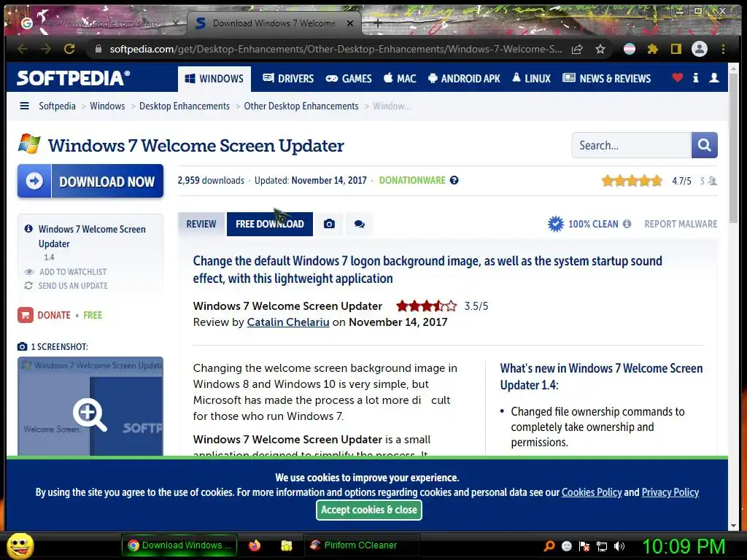This screenshot has width=747, height=560.
Task: Switch to the Google search tab
Action: 99,23
